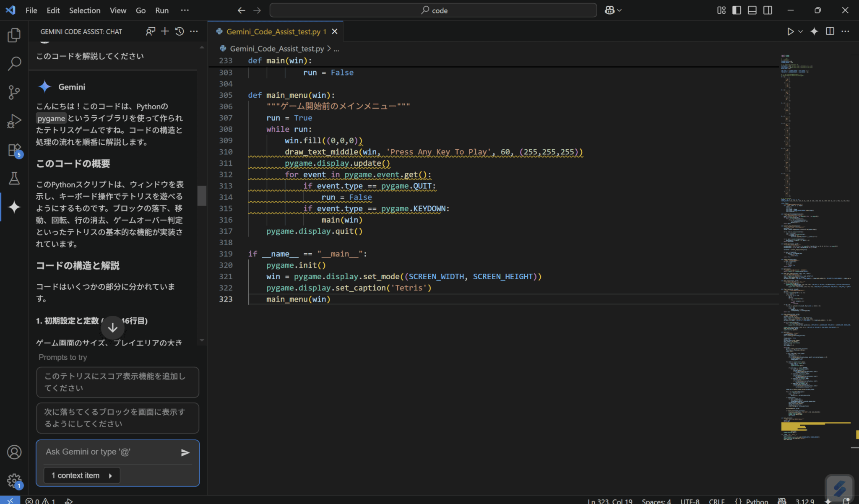Click notifications bell in status bar

(846, 501)
